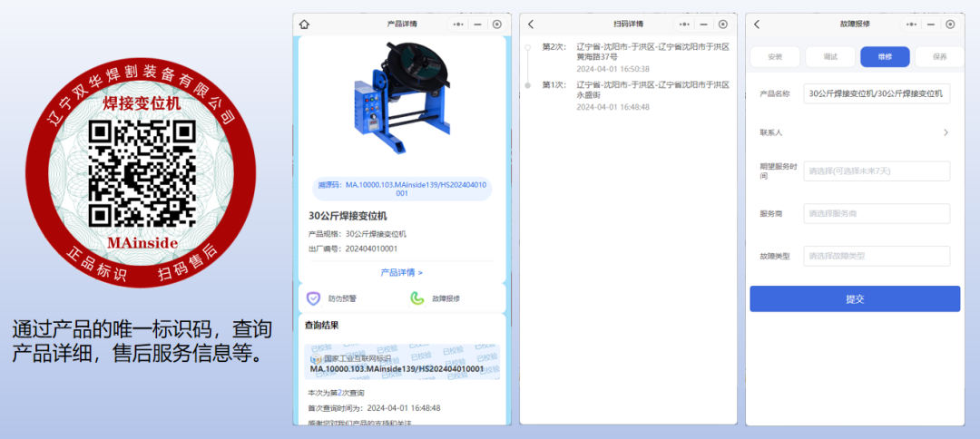Click scan timestamp 2024-04-01 16:48:48
The height and width of the screenshot is (439, 980).
click(612, 107)
